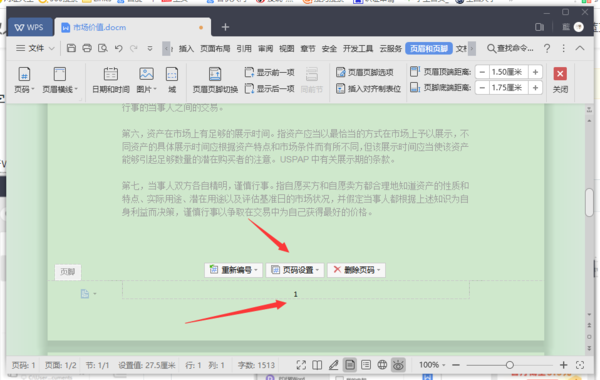Switch to the 审阅 tab
Image resolution: width=600 pixels, height=380 pixels.
click(x=265, y=49)
